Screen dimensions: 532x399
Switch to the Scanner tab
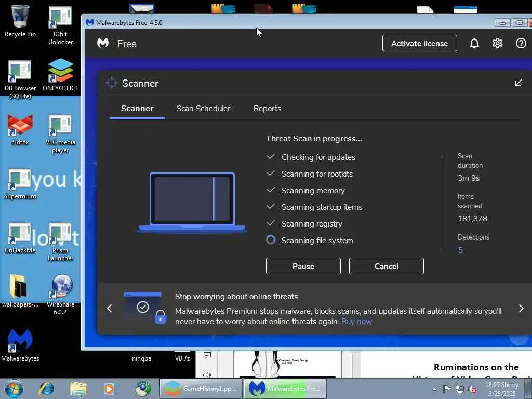pyautogui.click(x=137, y=109)
